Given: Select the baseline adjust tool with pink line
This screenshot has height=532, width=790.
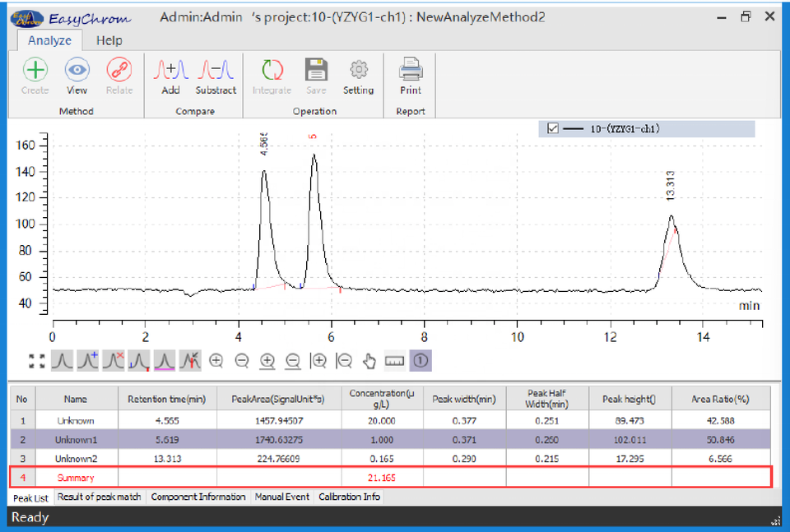Looking at the screenshot, I should [x=165, y=361].
